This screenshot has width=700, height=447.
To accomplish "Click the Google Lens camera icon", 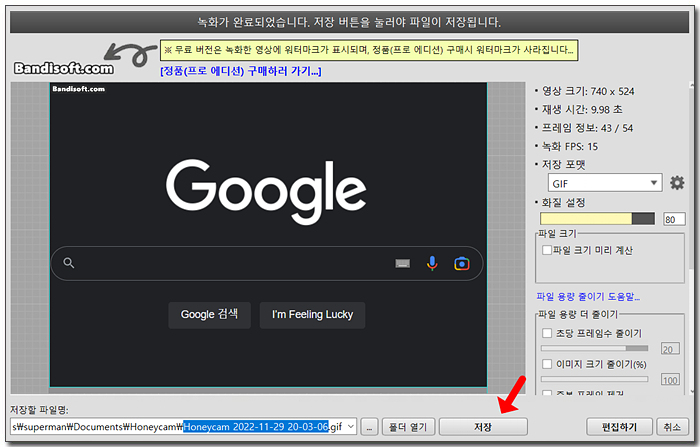I will pyautogui.click(x=462, y=263).
